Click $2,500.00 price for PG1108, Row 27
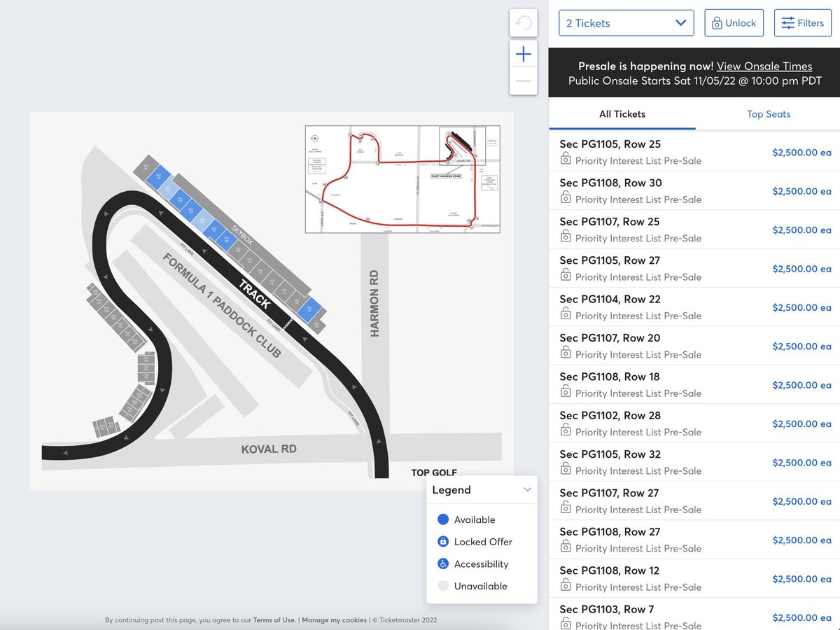Viewport: 840px width, 630px height. point(801,540)
